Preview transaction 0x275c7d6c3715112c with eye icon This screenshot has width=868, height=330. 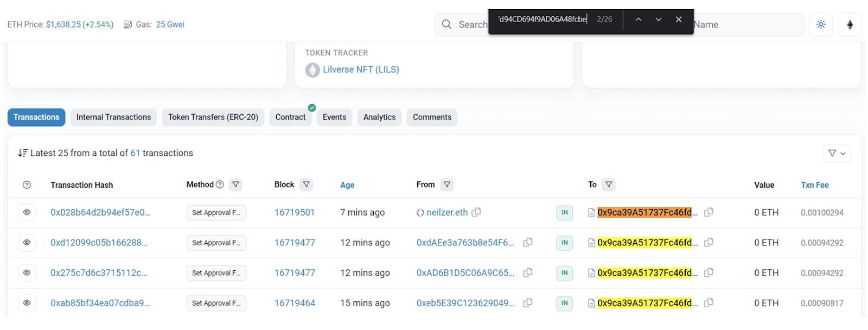click(27, 273)
